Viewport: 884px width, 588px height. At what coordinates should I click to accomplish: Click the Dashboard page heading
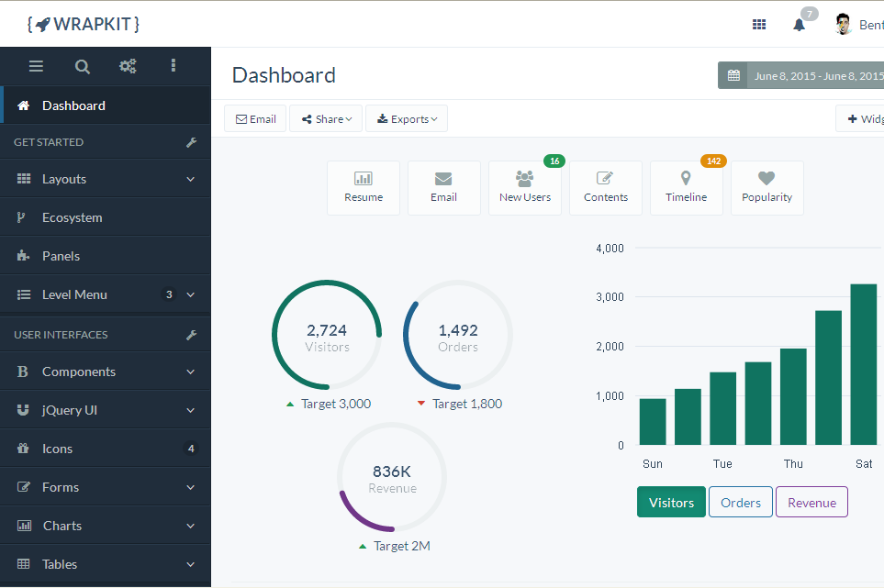pyautogui.click(x=285, y=75)
